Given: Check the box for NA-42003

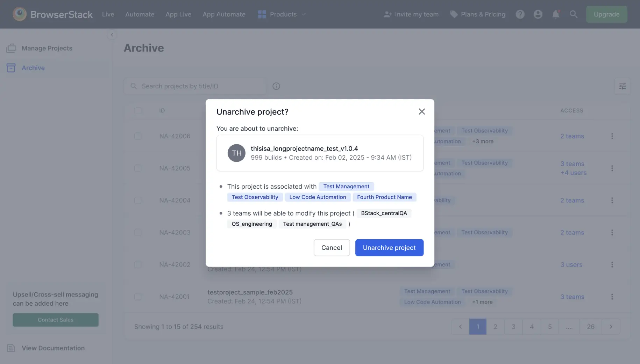Looking at the screenshot, I should [x=138, y=233].
